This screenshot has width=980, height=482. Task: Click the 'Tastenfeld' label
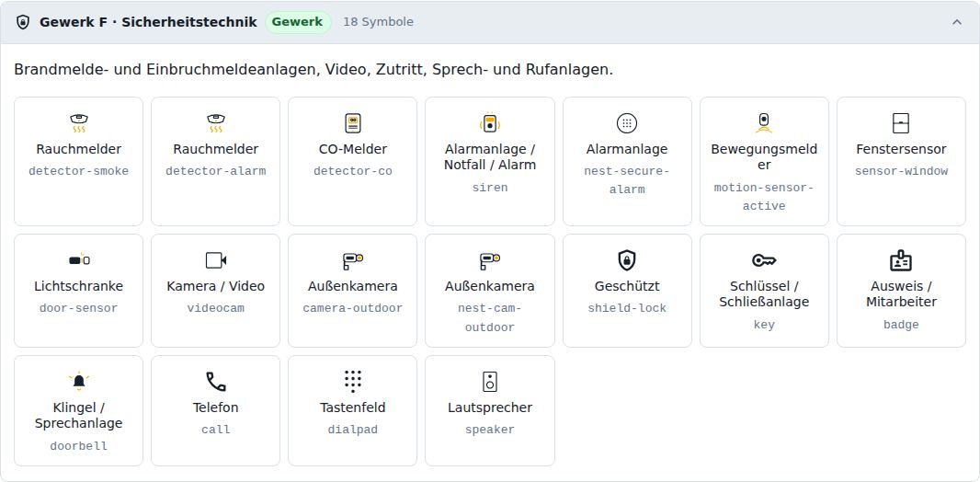point(352,407)
